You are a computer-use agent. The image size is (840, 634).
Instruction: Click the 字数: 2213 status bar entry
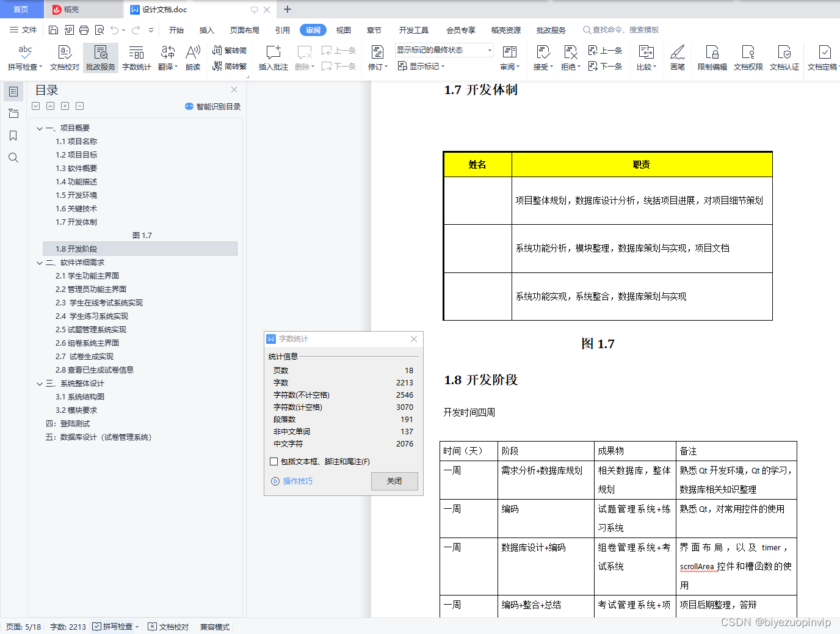point(68,627)
